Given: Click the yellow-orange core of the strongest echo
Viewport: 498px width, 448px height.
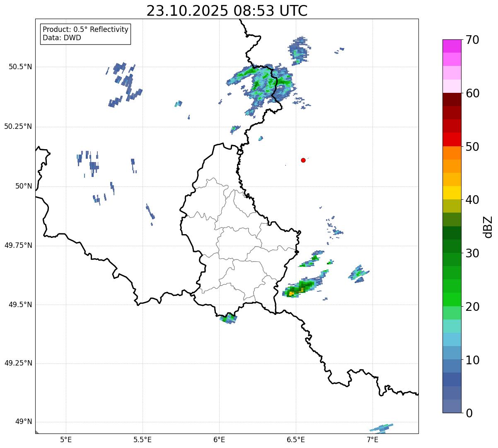Looking at the screenshot, I should (x=292, y=293).
